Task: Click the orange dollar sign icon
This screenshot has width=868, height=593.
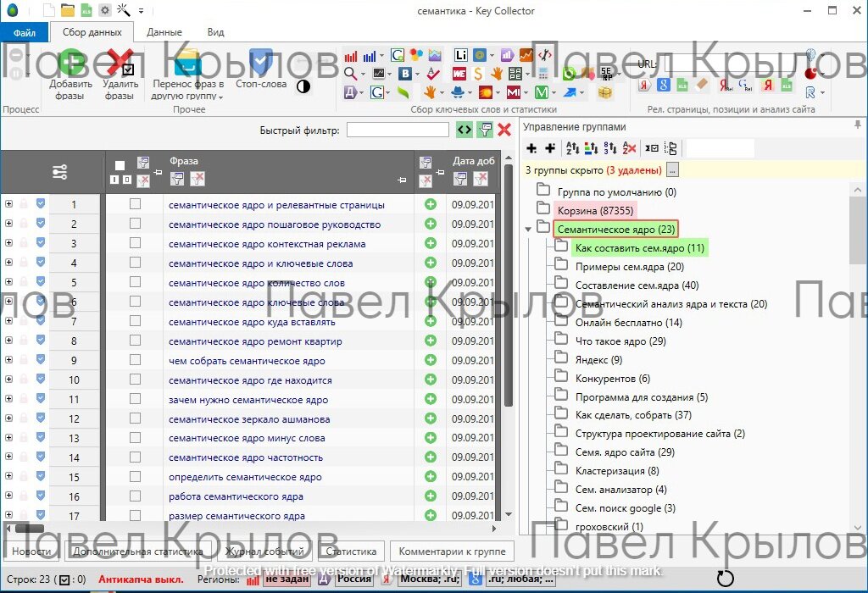Action: click(478, 74)
